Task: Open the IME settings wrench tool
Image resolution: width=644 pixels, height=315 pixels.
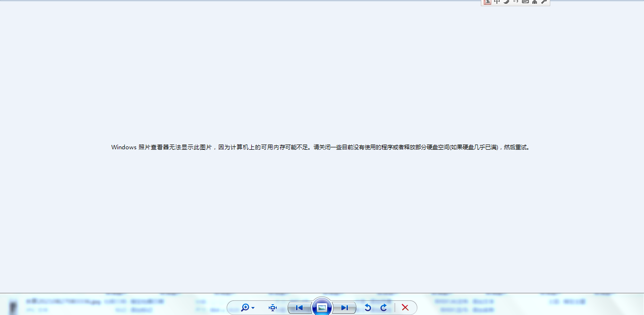Action: 544,2
